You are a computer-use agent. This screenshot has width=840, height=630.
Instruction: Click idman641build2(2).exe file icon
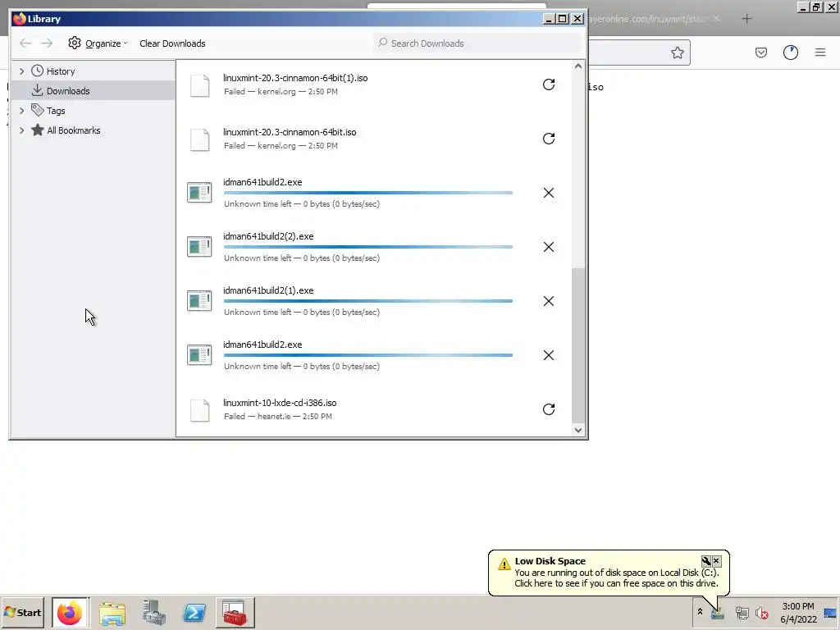tap(199, 247)
